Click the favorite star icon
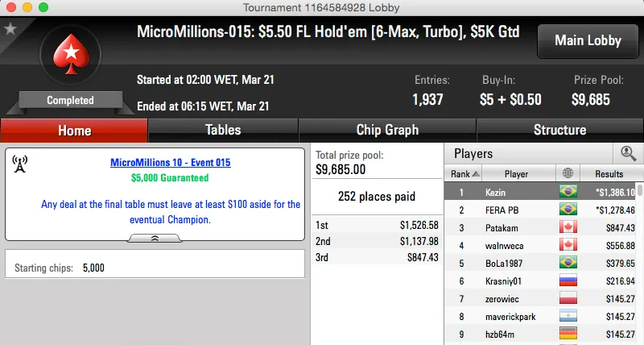Image resolution: width=644 pixels, height=345 pixels. pyautogui.click(x=10, y=29)
